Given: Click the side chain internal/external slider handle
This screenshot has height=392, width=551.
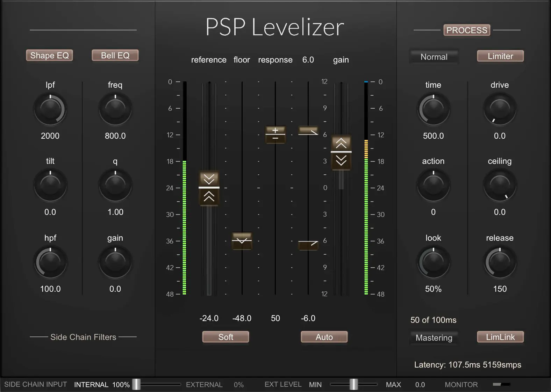Looking at the screenshot, I should [x=136, y=384].
